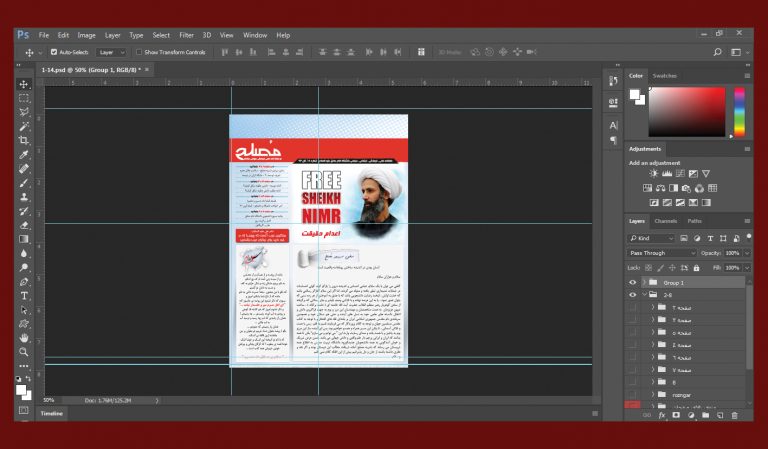Switch to the Swatches tab

point(664,76)
